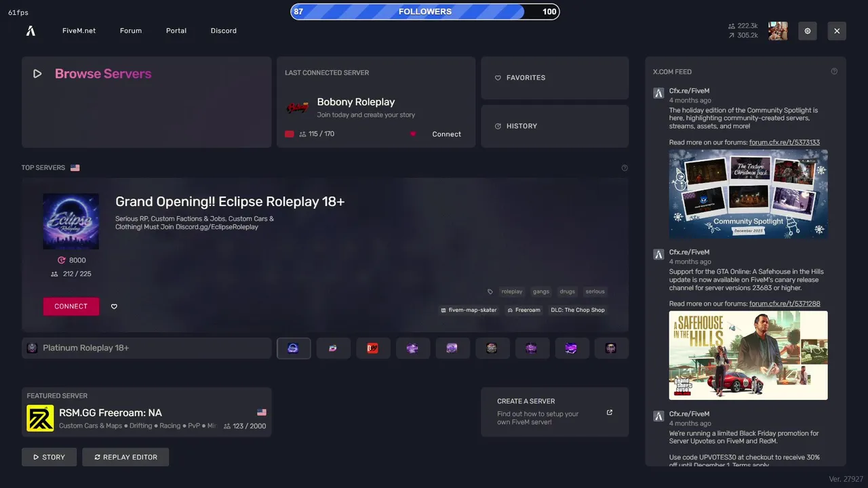Click the roleplay tag
Viewport: 868px width, 488px height.
(x=512, y=292)
